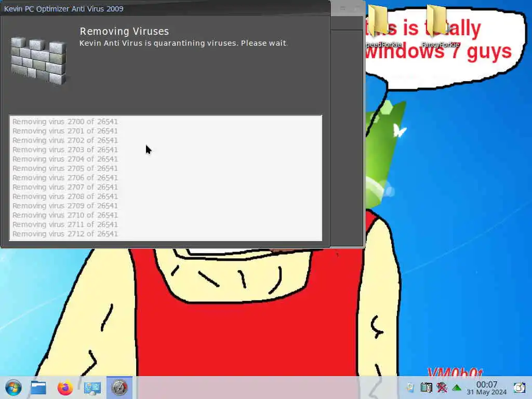The width and height of the screenshot is (532, 399).
Task: Select line "Removing virus 2702 of 26541"
Action: pos(65,140)
